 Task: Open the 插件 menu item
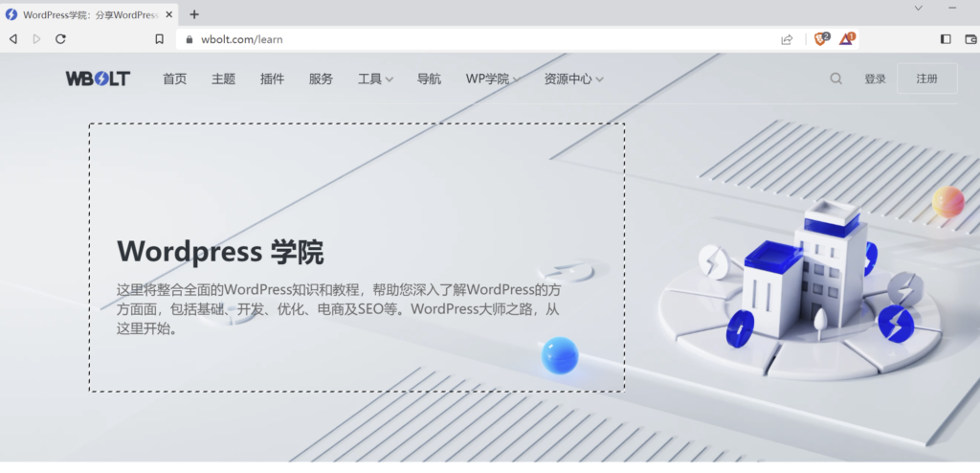click(x=272, y=79)
